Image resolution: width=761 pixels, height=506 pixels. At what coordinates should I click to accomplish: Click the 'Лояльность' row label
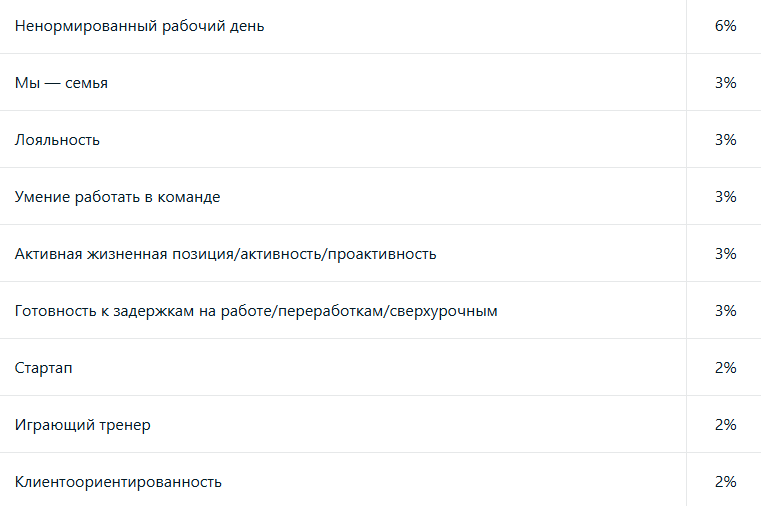(x=57, y=140)
